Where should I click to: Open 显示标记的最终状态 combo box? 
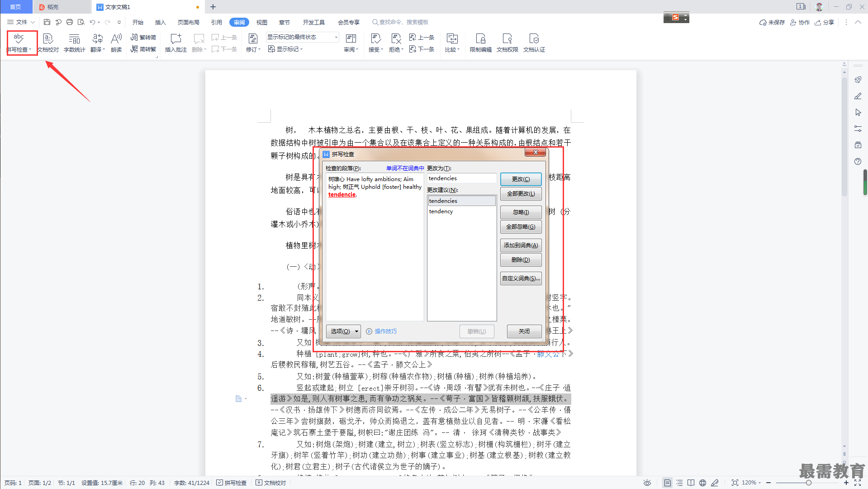302,37
